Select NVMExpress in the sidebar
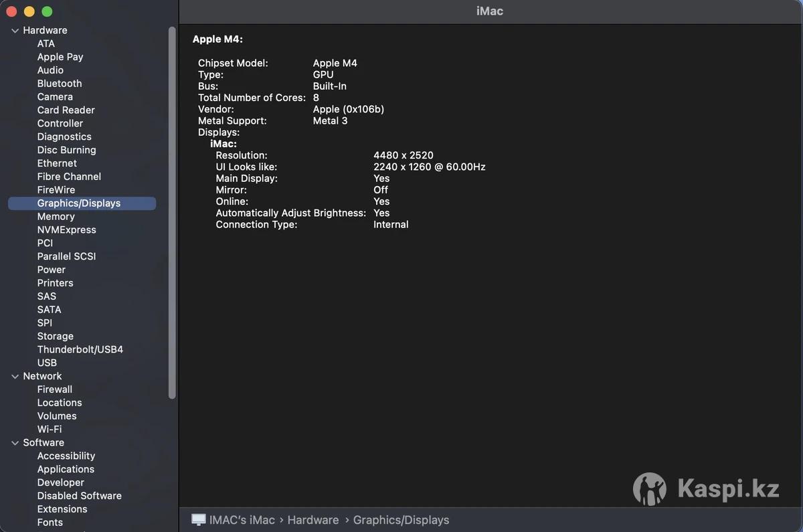Viewport: 803px width, 532px height. (x=66, y=230)
